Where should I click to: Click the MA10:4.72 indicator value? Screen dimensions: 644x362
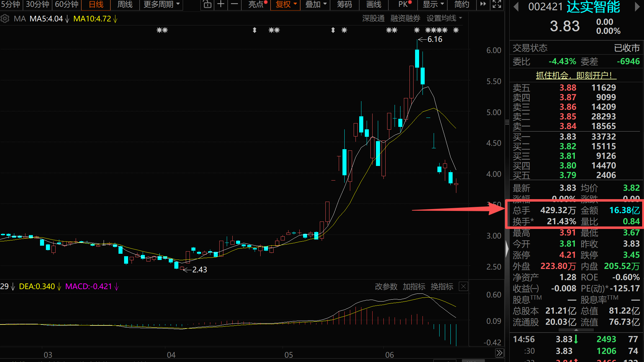[92, 19]
